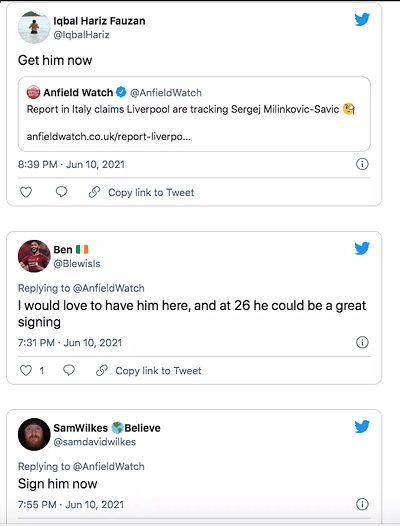Click the info icon beside 7:31 PM timestamp
This screenshot has width=400, height=526.
point(362,342)
